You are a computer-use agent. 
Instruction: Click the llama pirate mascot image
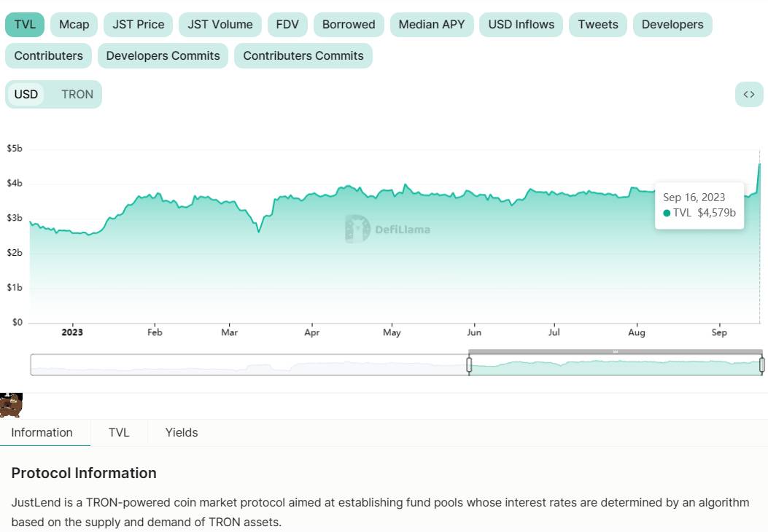coord(11,404)
